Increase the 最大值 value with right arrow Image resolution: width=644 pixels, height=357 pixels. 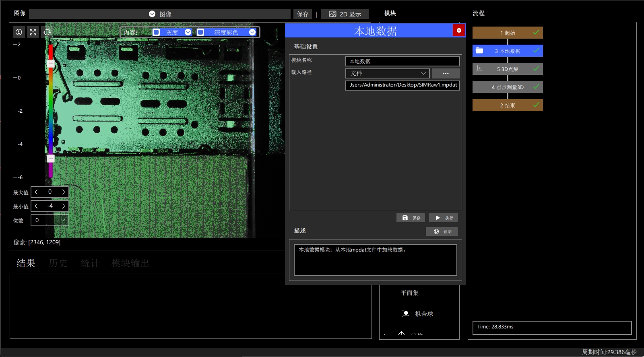click(x=64, y=192)
